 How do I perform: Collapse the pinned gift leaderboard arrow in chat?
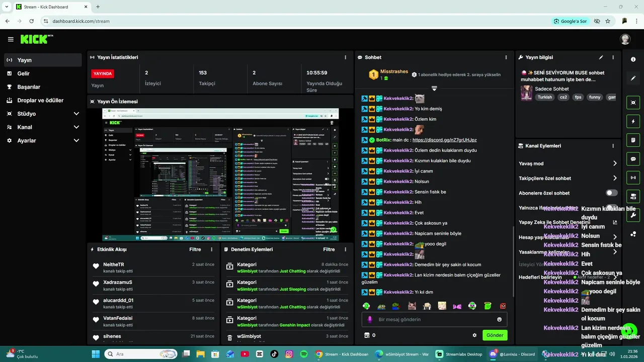click(x=434, y=88)
